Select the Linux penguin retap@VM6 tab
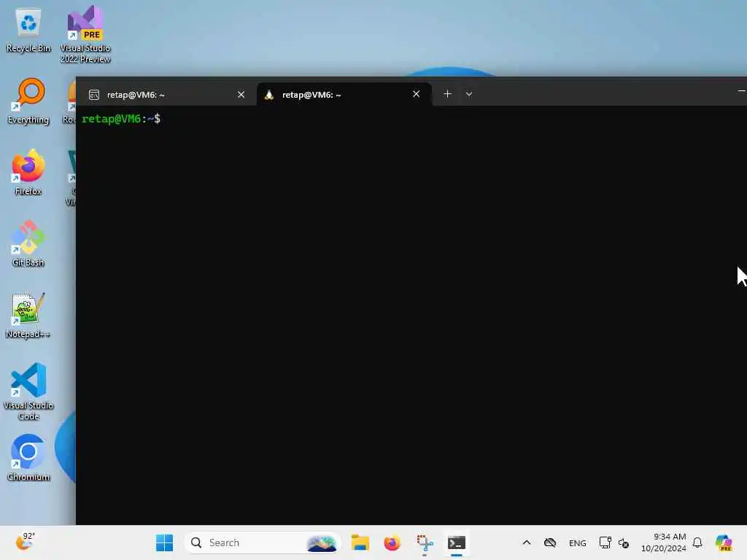Screen dimensions: 747x560 coord(344,94)
